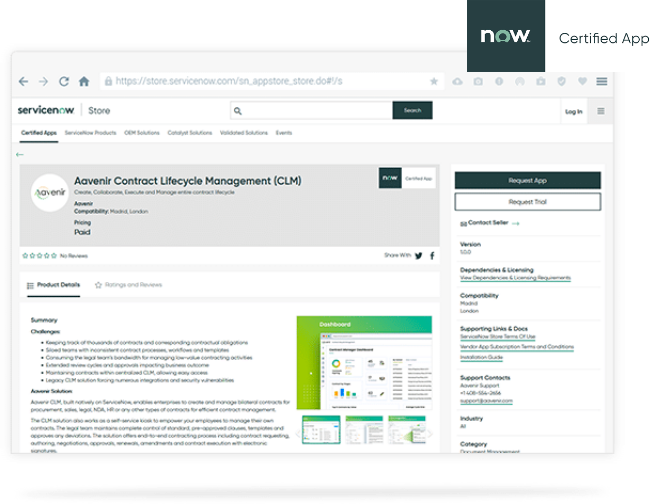Image resolution: width=663 pixels, height=504 pixels.
Task: Open the store menu icon beside Log In
Action: (600, 111)
